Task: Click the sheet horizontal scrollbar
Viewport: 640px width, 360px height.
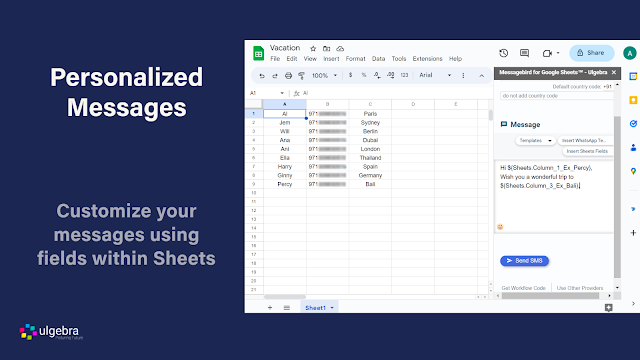Action: (285, 297)
